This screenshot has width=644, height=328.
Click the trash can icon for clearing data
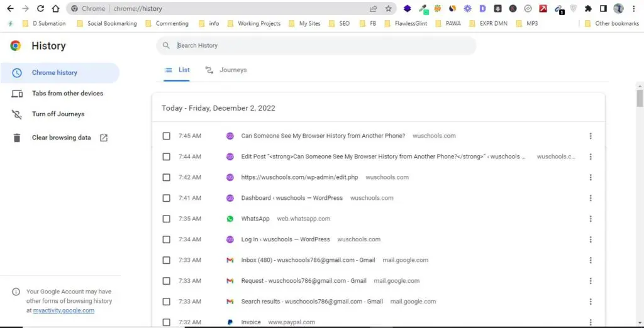click(x=17, y=138)
